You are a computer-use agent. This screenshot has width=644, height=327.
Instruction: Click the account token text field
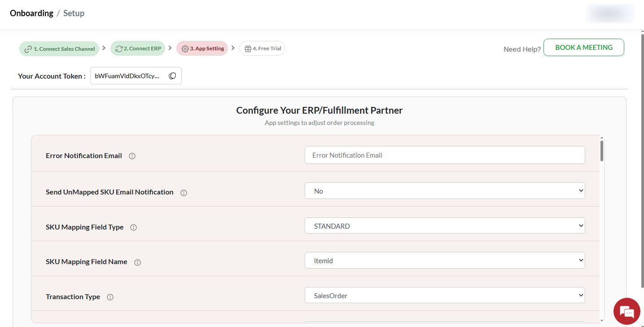point(127,76)
